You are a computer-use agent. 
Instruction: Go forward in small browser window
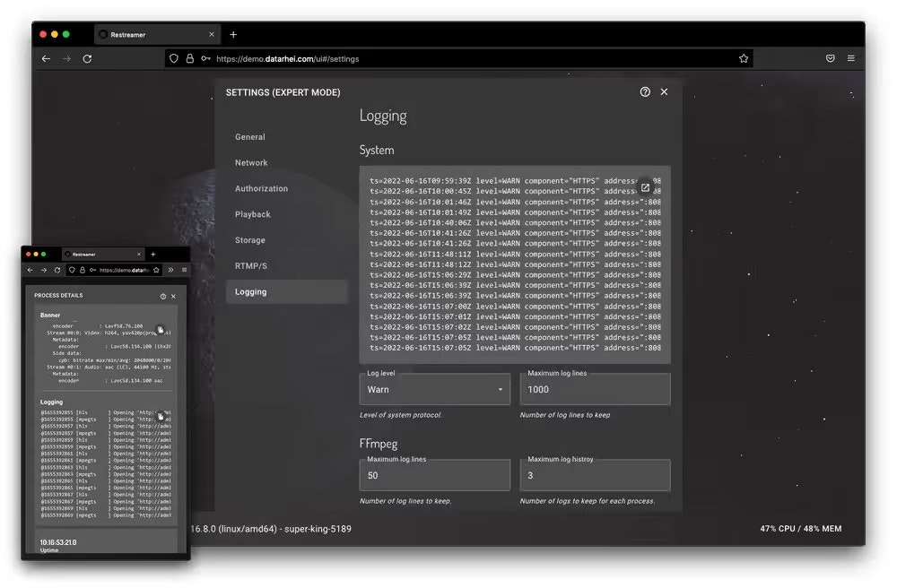[43, 271]
